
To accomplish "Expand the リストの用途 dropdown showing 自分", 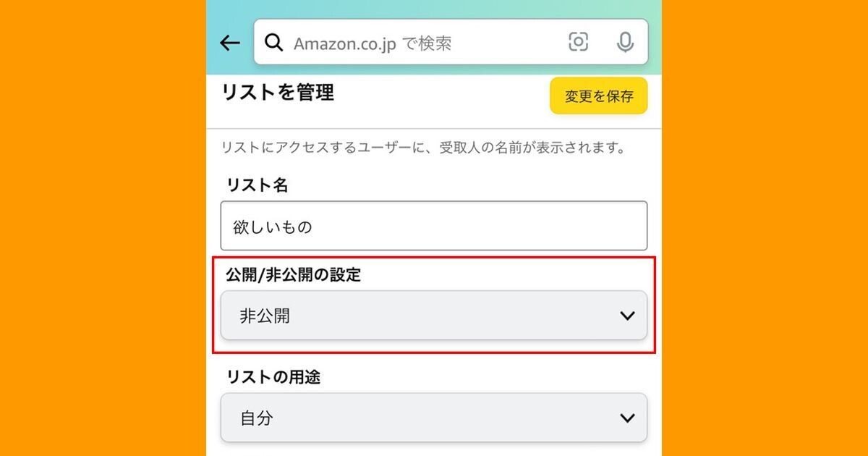I will tap(433, 417).
